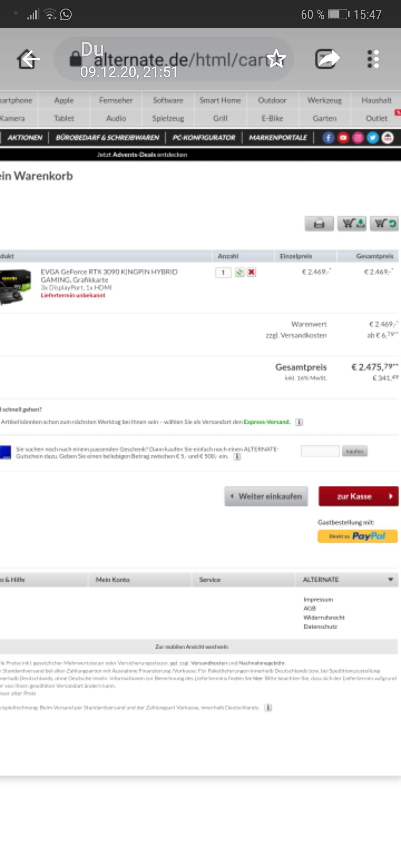Open the Express-Versand link
Viewport: 401px width, 868px height.
pyautogui.click(x=266, y=422)
